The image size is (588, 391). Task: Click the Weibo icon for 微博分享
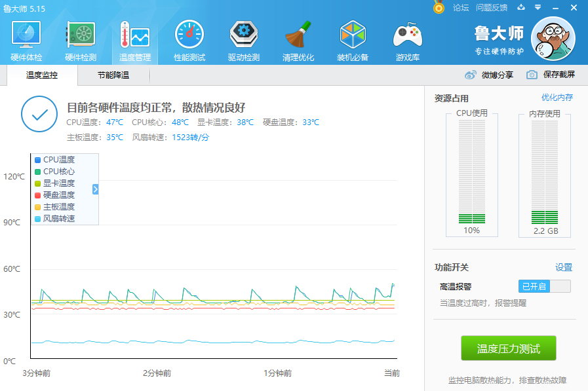click(470, 75)
